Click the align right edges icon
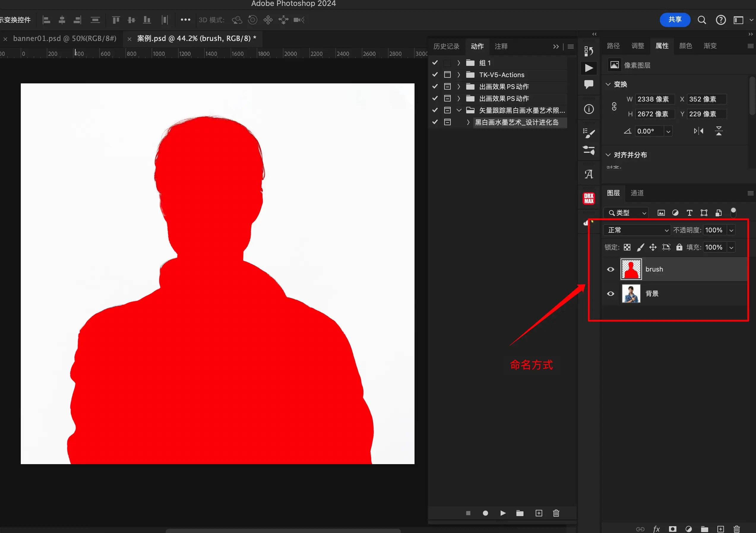This screenshot has width=756, height=533. (78, 20)
